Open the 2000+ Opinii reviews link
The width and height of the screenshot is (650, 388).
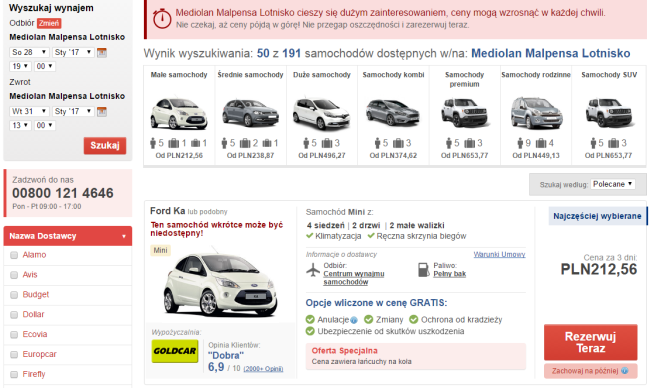coord(263,369)
